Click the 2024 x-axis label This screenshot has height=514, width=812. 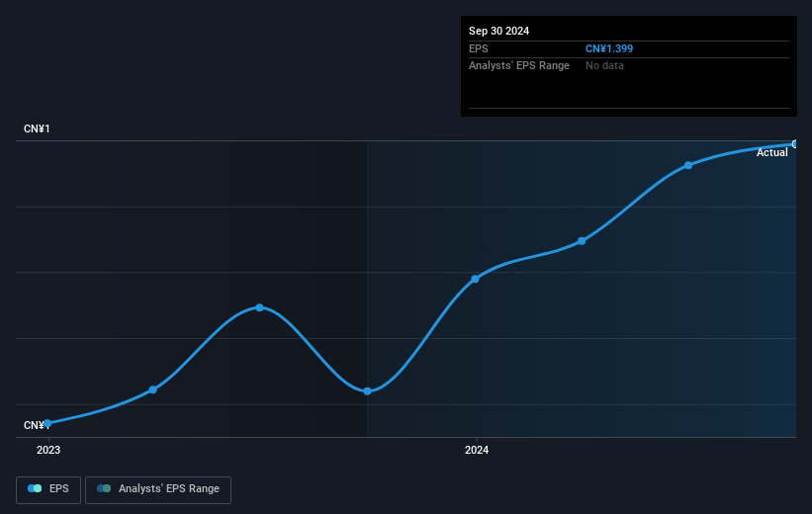477,451
